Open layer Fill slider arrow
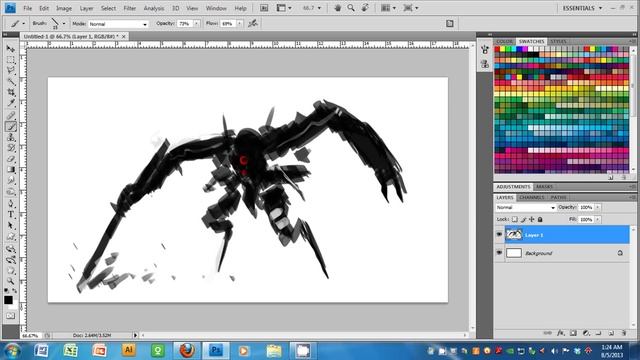 point(598,220)
